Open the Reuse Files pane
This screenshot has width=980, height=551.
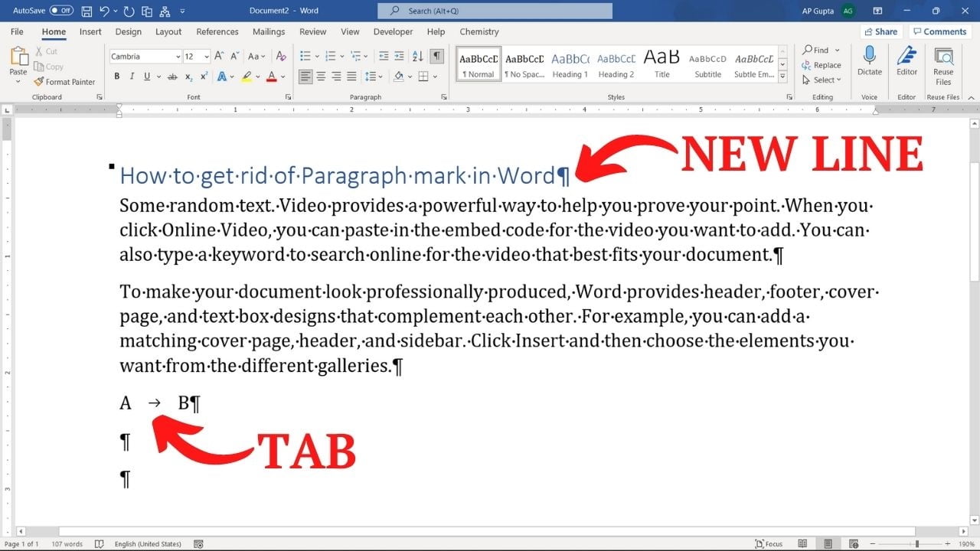pyautogui.click(x=943, y=66)
